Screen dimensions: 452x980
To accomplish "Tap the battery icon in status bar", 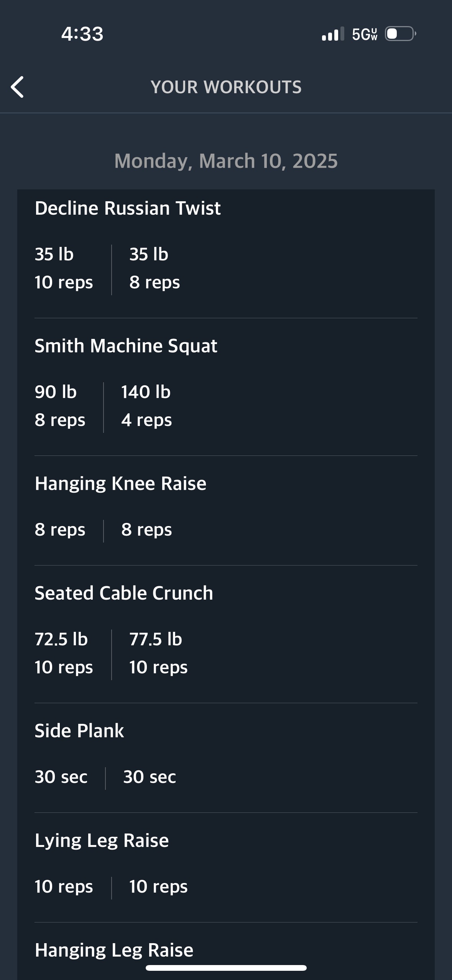I will tap(401, 34).
